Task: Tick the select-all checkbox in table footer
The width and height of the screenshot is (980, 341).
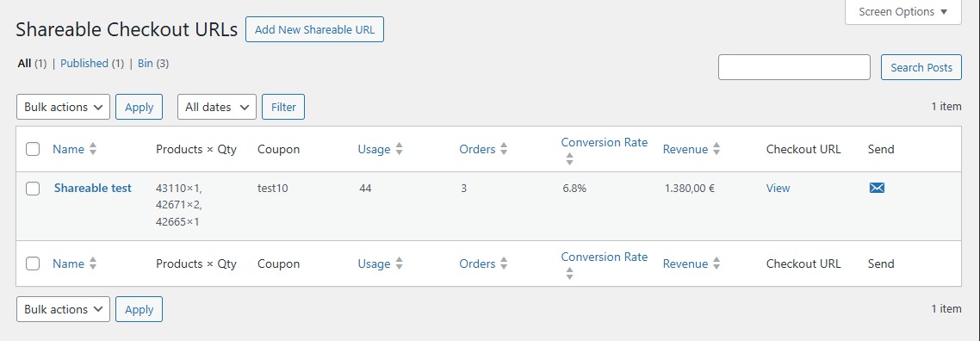Action: point(33,263)
